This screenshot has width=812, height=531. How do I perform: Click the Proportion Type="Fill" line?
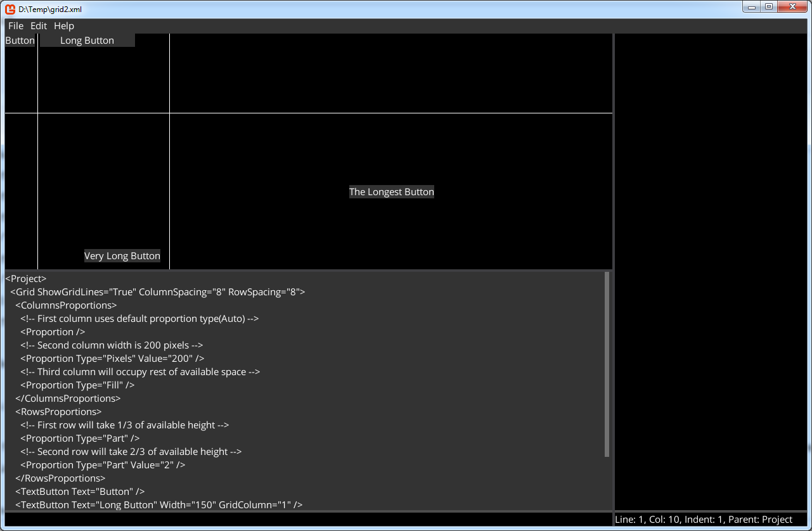(77, 385)
